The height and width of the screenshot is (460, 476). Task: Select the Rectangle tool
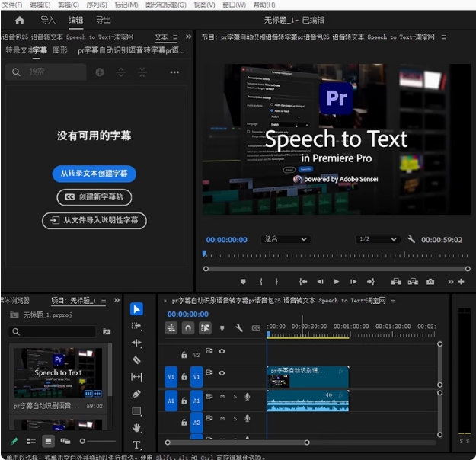tap(136, 411)
